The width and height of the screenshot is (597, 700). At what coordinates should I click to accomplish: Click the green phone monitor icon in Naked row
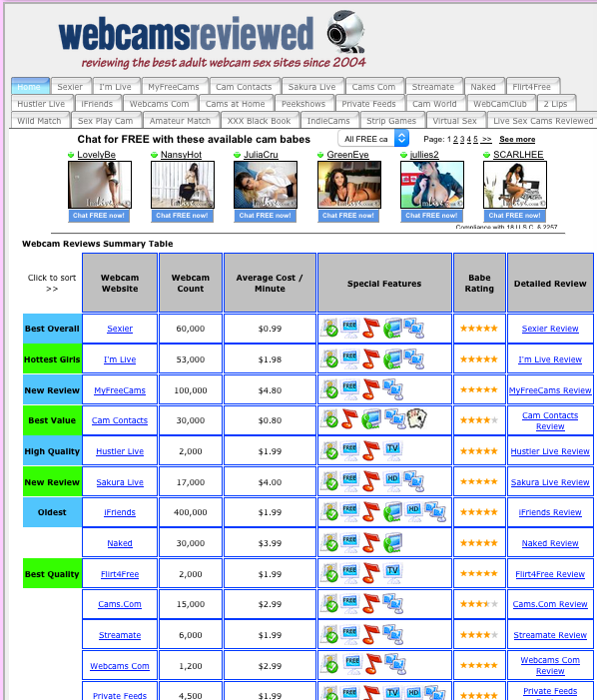(x=392, y=543)
